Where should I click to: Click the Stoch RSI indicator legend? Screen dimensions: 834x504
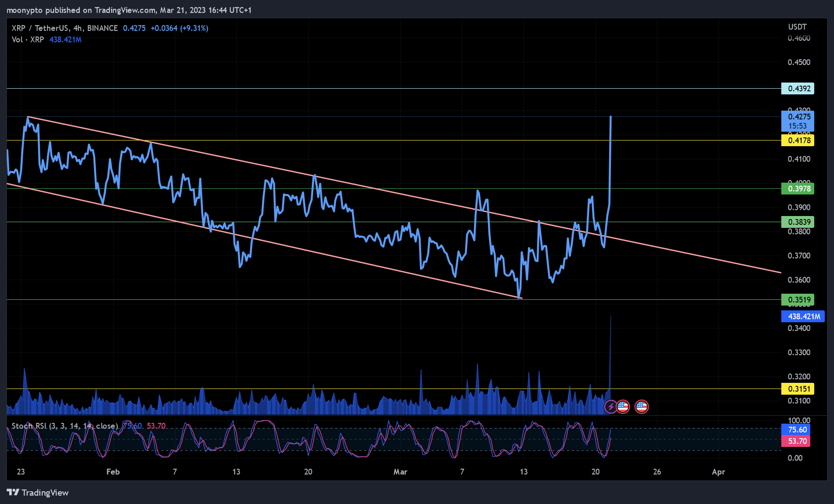coord(65,426)
